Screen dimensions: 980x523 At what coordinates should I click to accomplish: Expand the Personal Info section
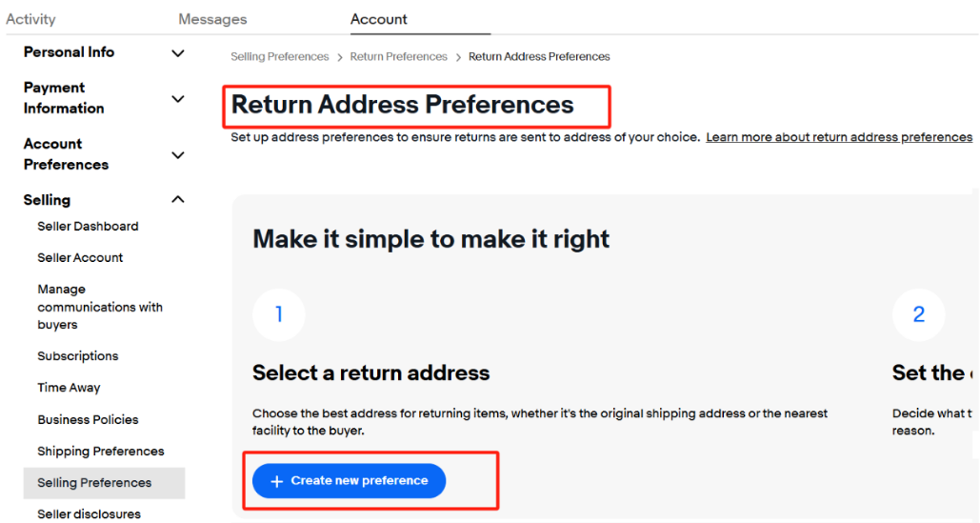[x=177, y=53]
